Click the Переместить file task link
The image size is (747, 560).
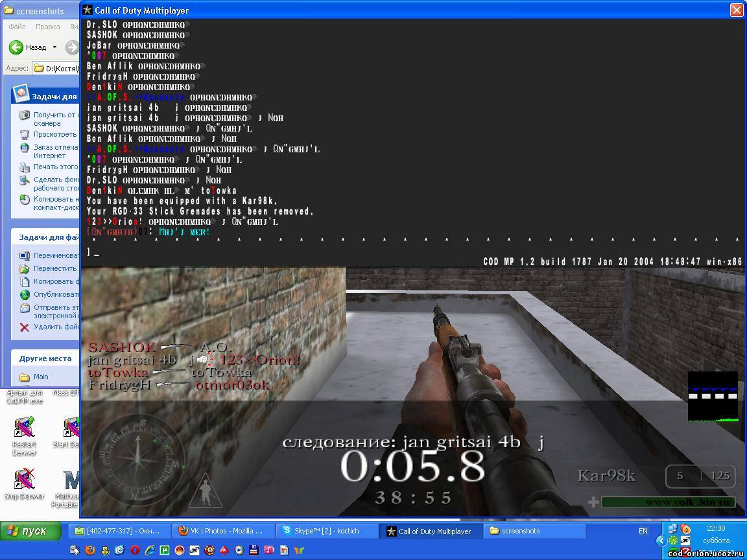pos(54,268)
